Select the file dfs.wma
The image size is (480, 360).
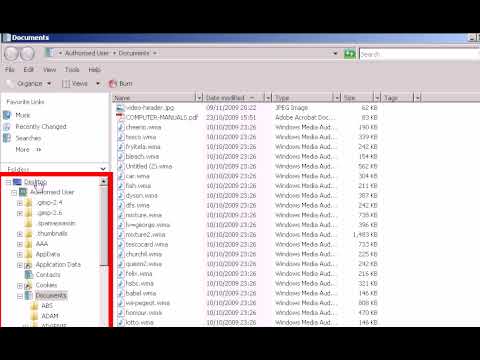138,205
